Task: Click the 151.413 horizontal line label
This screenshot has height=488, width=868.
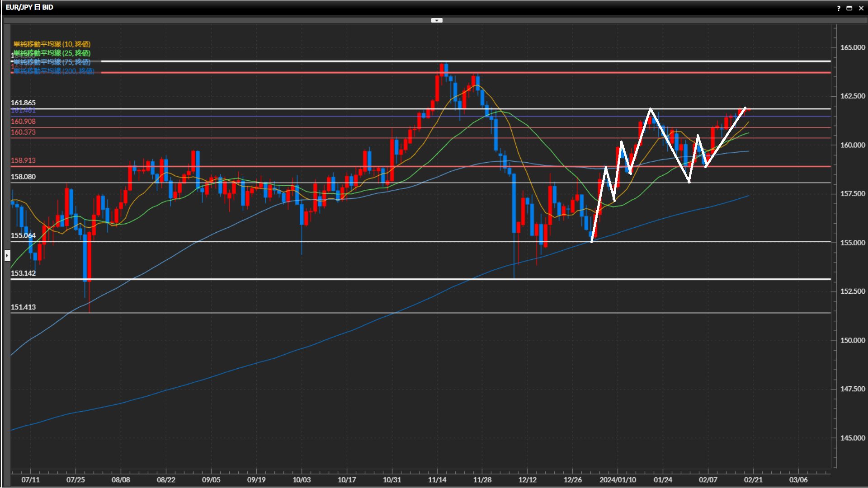Action: tap(23, 307)
